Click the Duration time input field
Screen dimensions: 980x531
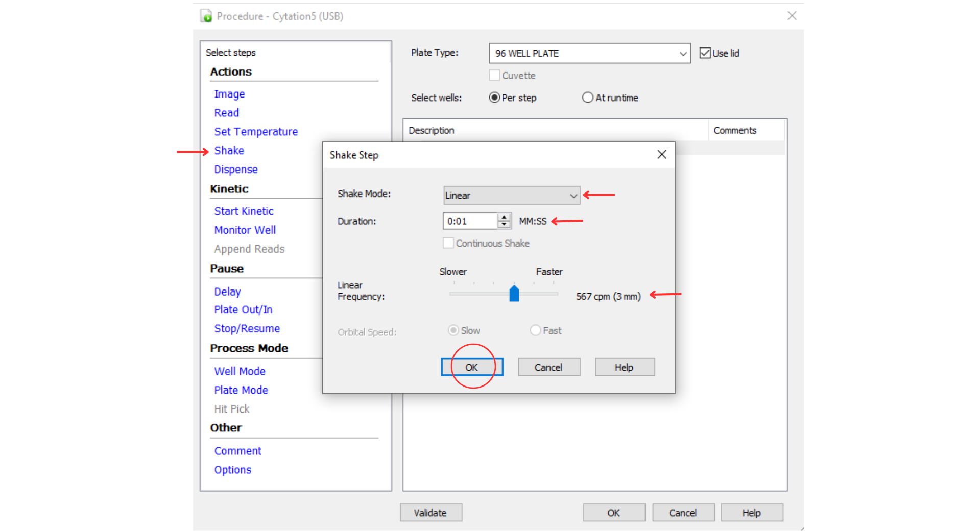(x=470, y=221)
